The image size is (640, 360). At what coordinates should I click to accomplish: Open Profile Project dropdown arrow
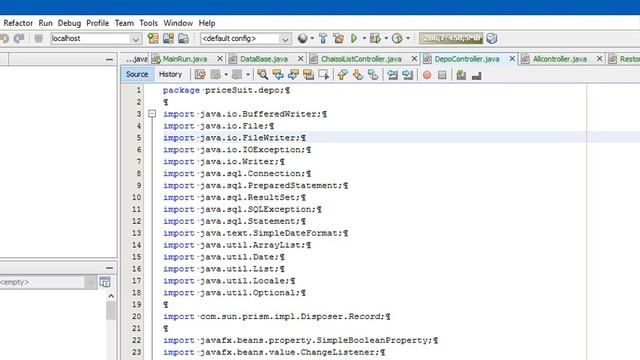click(x=408, y=38)
